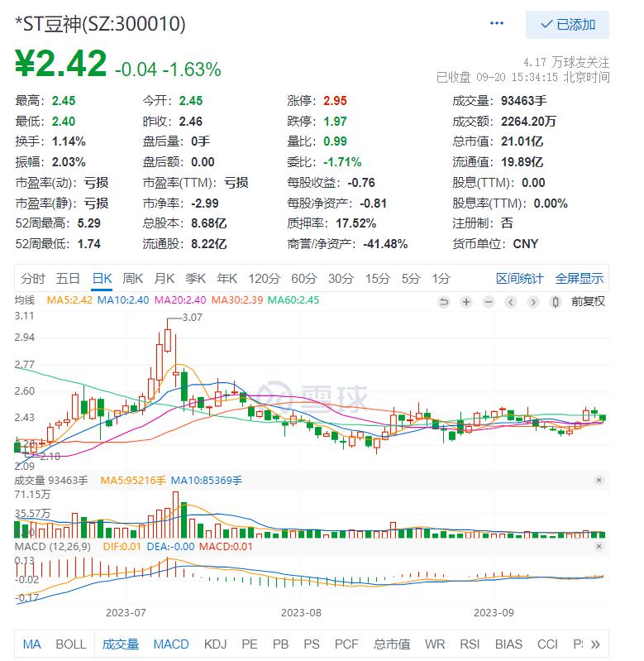Click 全屏显示 fullscreen link

coord(580,279)
